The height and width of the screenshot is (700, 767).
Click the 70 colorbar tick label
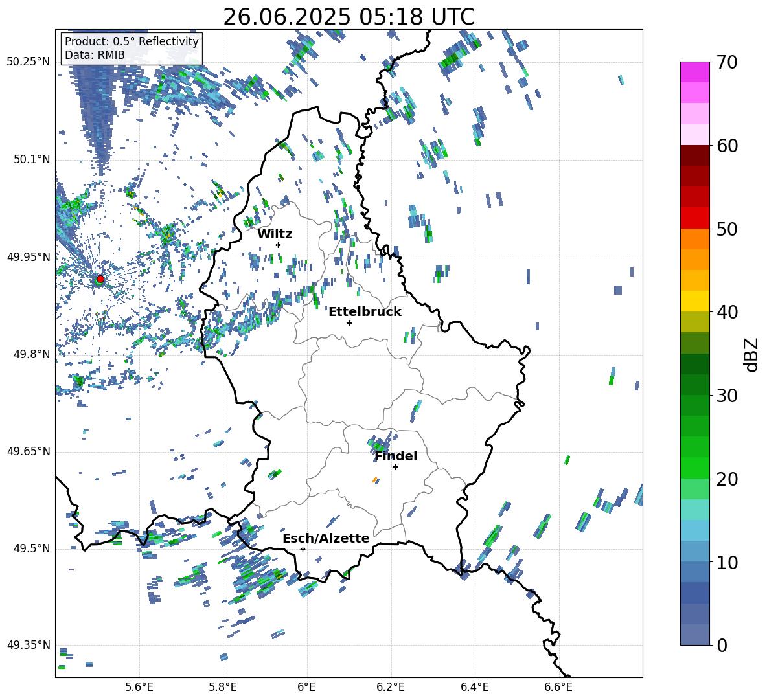tap(727, 63)
